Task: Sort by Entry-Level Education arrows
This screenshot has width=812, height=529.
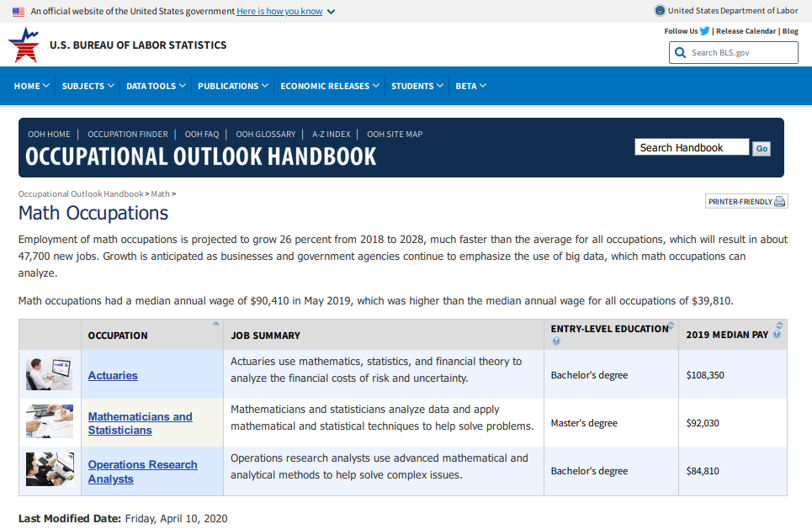Action: coord(671,325)
